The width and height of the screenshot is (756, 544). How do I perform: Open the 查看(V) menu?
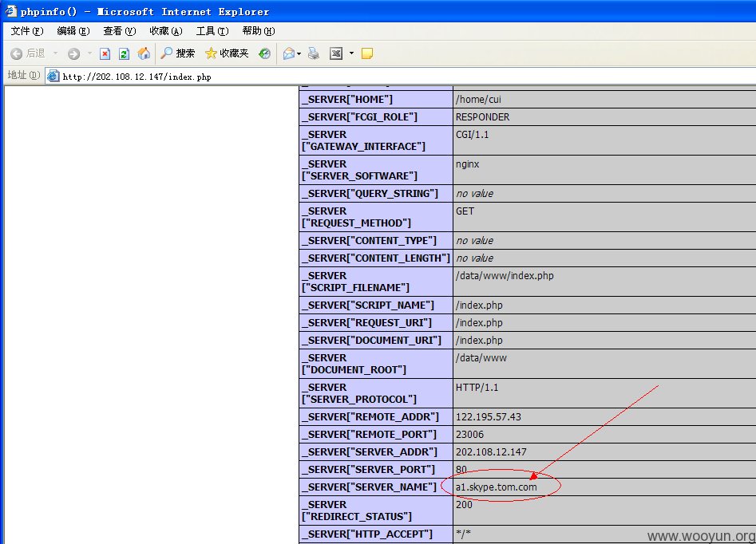120,31
